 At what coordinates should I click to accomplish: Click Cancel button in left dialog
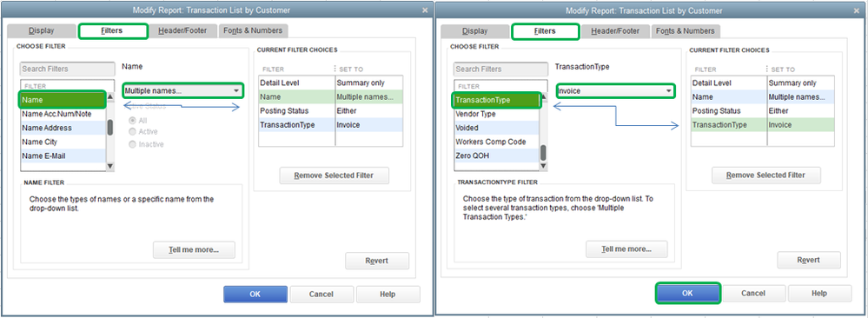[x=321, y=295]
